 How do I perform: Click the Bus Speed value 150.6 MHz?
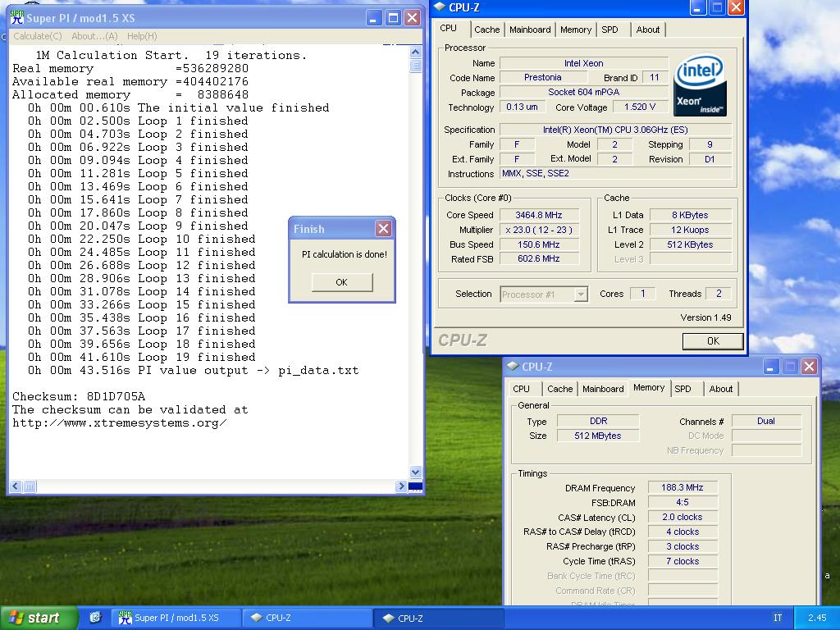coord(539,244)
